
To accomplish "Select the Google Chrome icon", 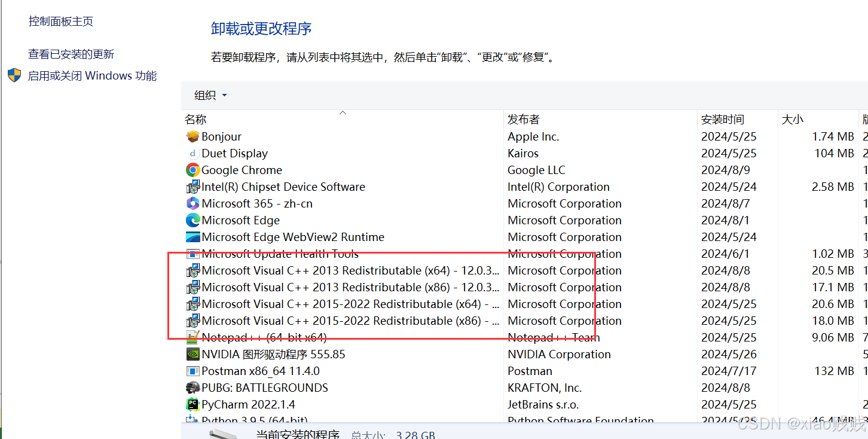I will 192,170.
